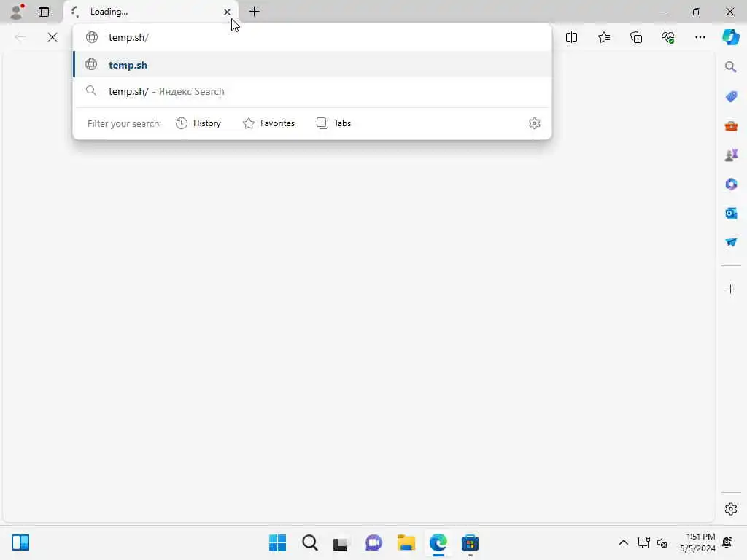Open Microsoft Store from the taskbar

(x=470, y=542)
